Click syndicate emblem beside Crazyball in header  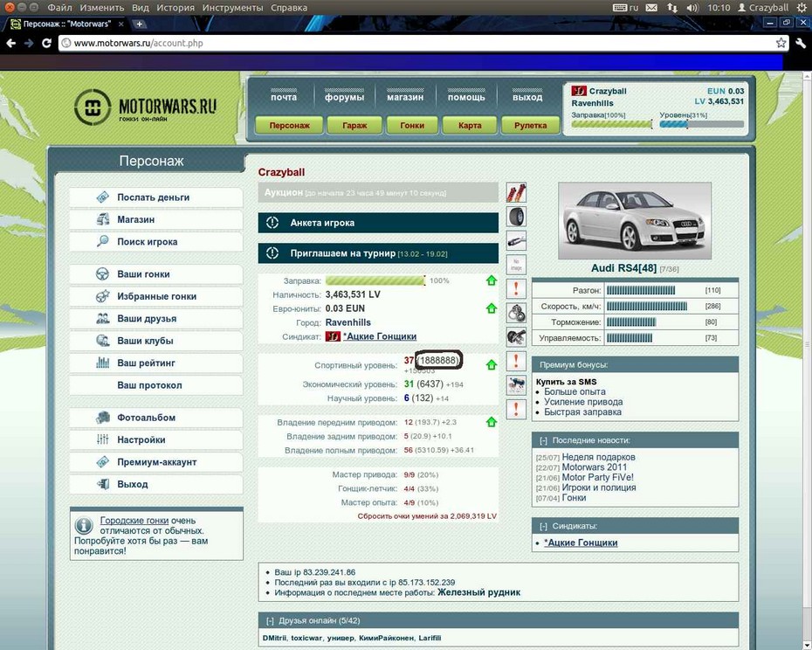coord(579,91)
